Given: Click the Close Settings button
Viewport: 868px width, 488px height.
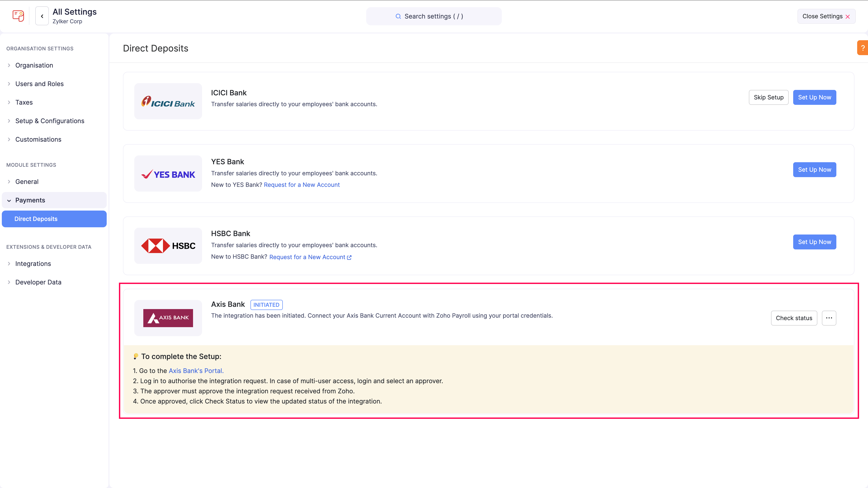Looking at the screenshot, I should [826, 16].
